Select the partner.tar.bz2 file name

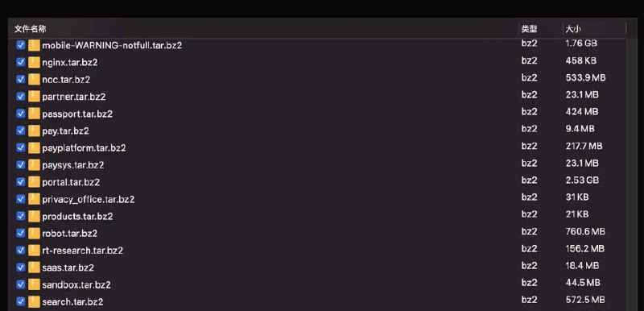74,97
